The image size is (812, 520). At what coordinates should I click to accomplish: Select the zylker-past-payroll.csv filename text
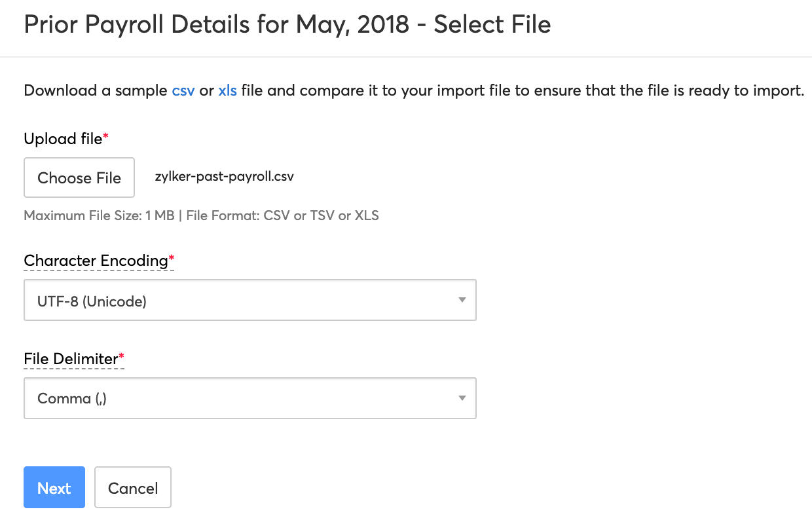coord(224,177)
